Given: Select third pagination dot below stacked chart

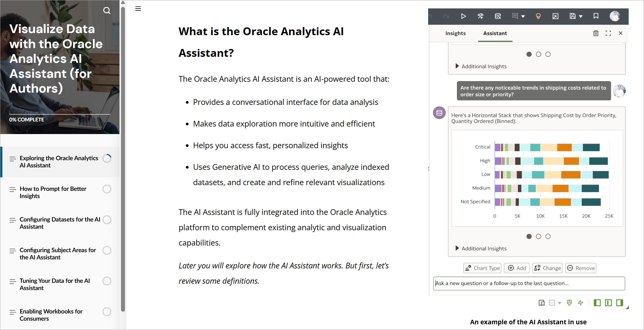Looking at the screenshot, I should pyautogui.click(x=548, y=237).
